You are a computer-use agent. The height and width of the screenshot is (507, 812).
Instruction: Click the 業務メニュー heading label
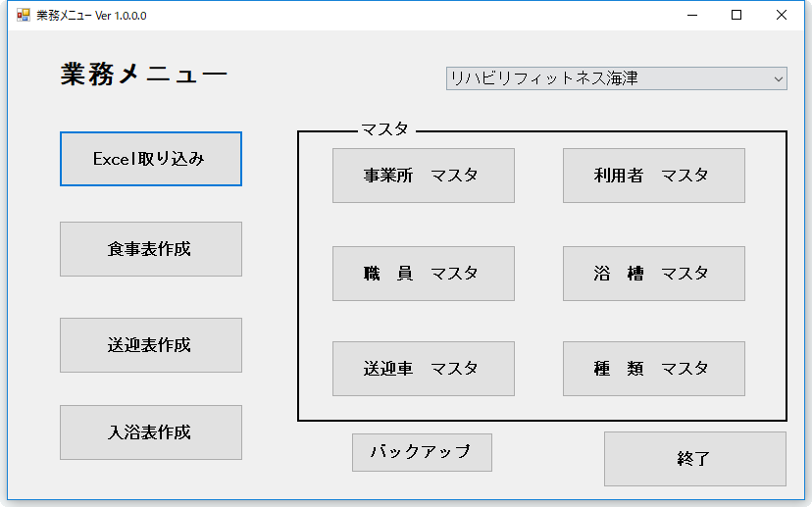144,76
